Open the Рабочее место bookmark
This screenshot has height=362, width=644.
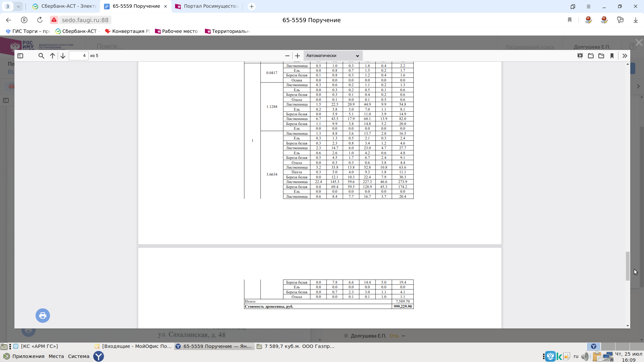tap(177, 31)
